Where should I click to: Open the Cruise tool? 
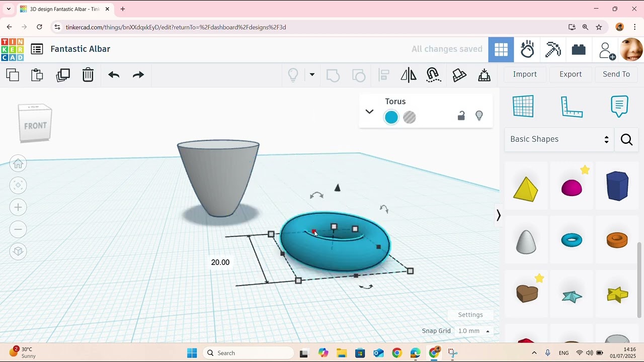[434, 75]
